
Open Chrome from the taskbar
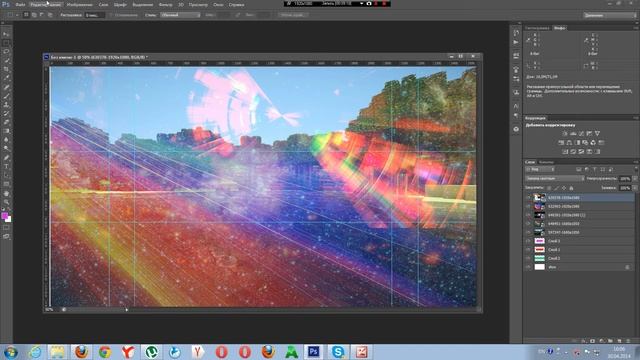click(x=104, y=352)
